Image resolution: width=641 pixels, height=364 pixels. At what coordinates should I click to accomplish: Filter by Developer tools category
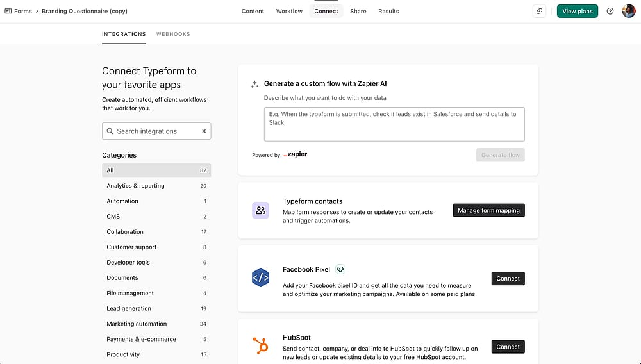tap(156, 262)
